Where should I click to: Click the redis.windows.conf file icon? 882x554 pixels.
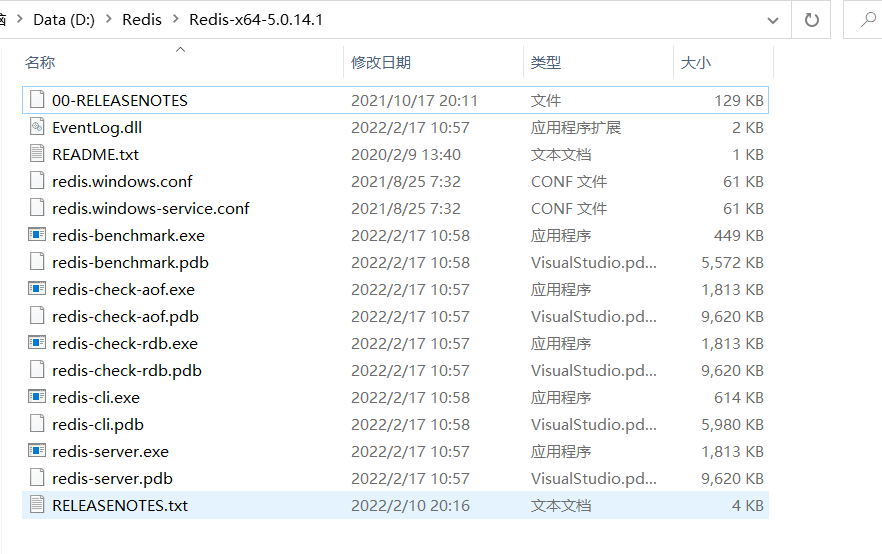(37, 181)
